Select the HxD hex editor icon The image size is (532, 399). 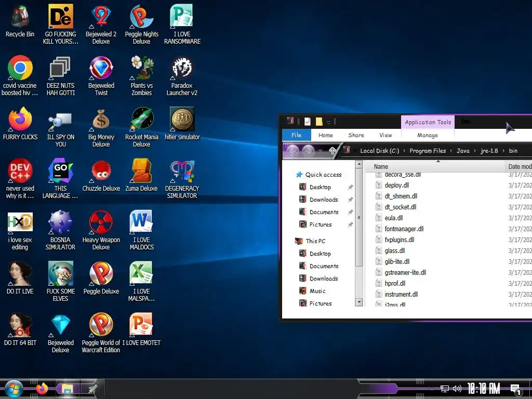(20, 230)
